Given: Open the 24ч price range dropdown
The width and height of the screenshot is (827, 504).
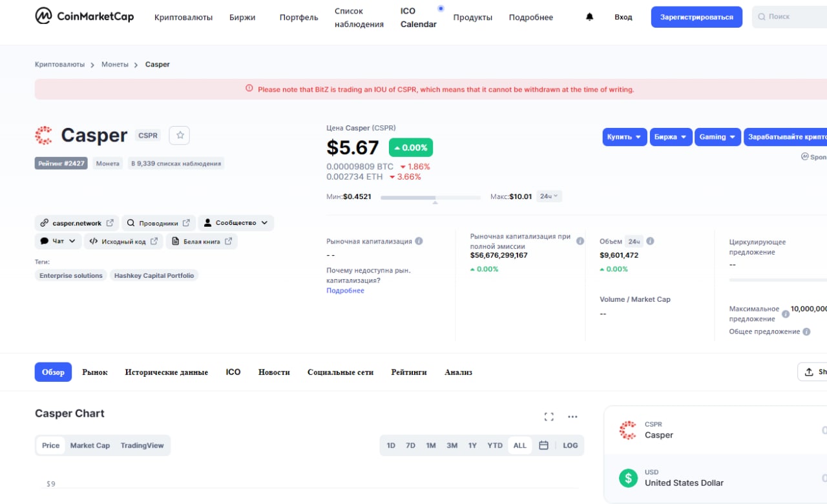Looking at the screenshot, I should coord(549,196).
